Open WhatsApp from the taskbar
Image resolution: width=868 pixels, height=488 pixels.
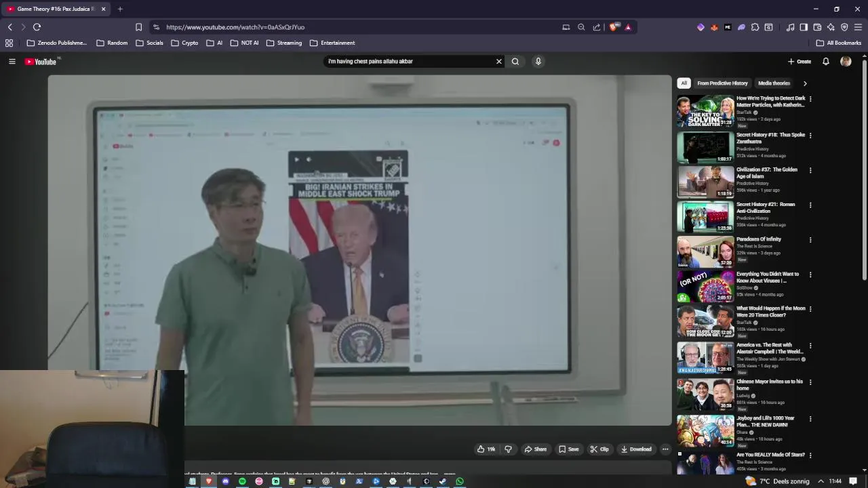point(460,481)
